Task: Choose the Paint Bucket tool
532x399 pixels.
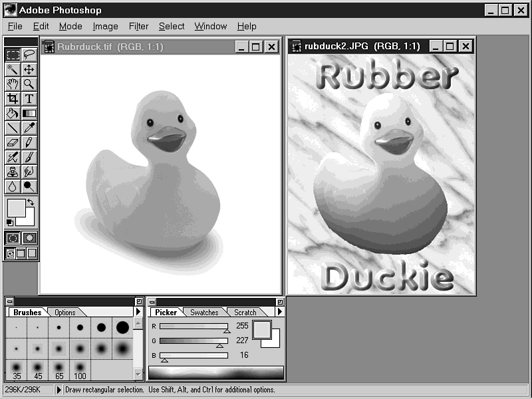Action: pyautogui.click(x=13, y=113)
